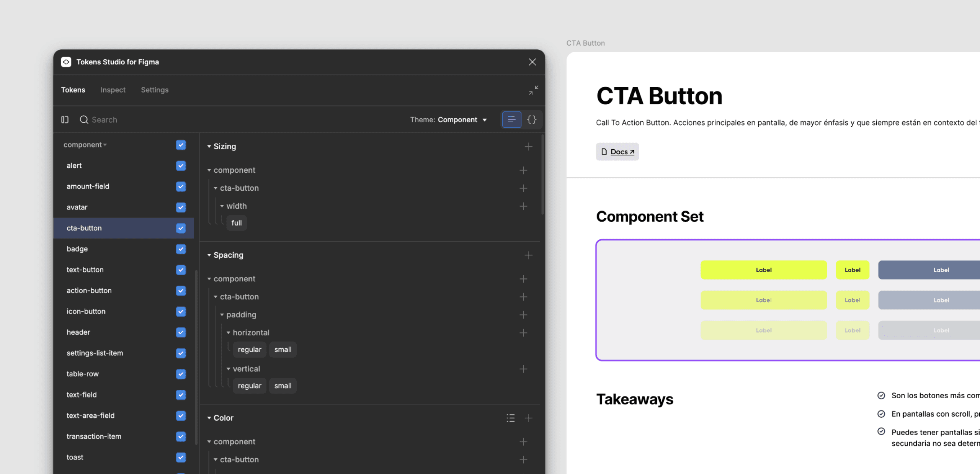Add a token under cta-button padding
980x474 pixels.
point(523,315)
